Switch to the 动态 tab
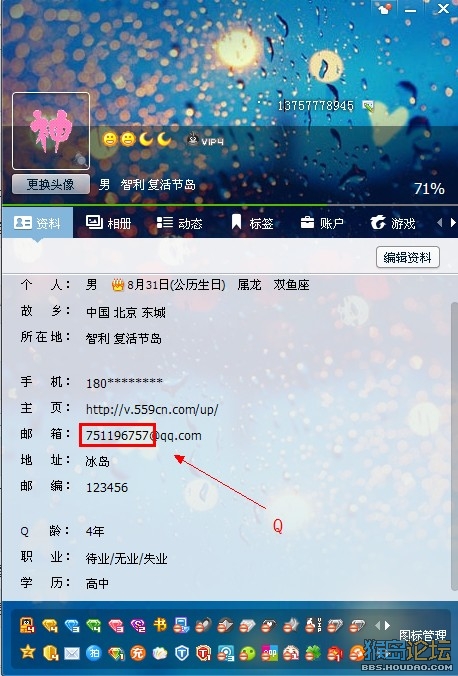 [x=179, y=223]
